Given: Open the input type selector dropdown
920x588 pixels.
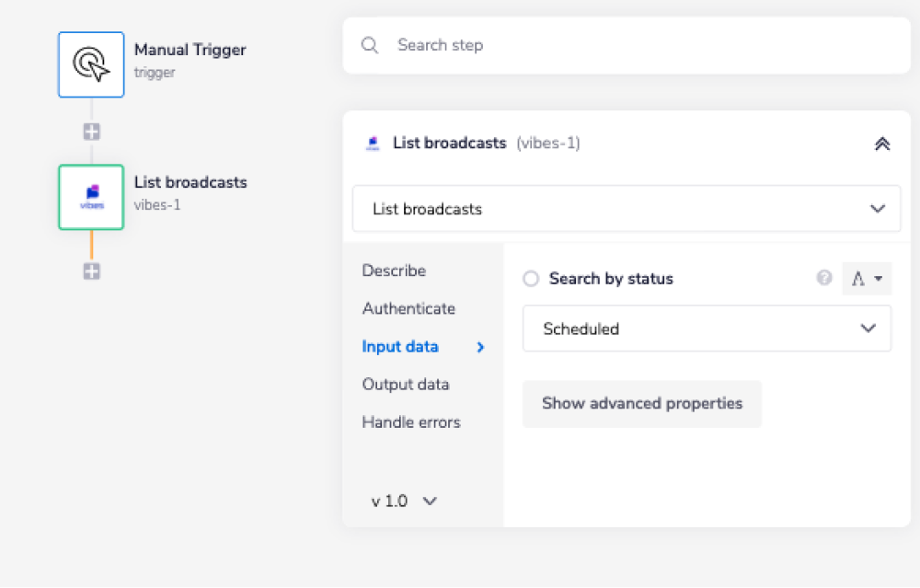Looking at the screenshot, I should (x=867, y=279).
